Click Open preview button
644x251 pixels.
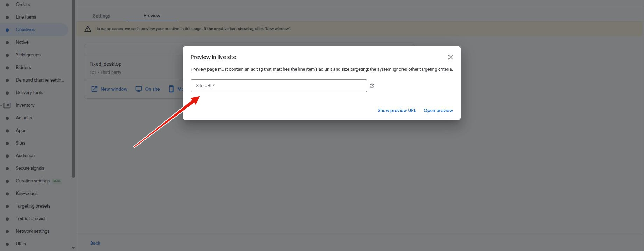click(438, 110)
